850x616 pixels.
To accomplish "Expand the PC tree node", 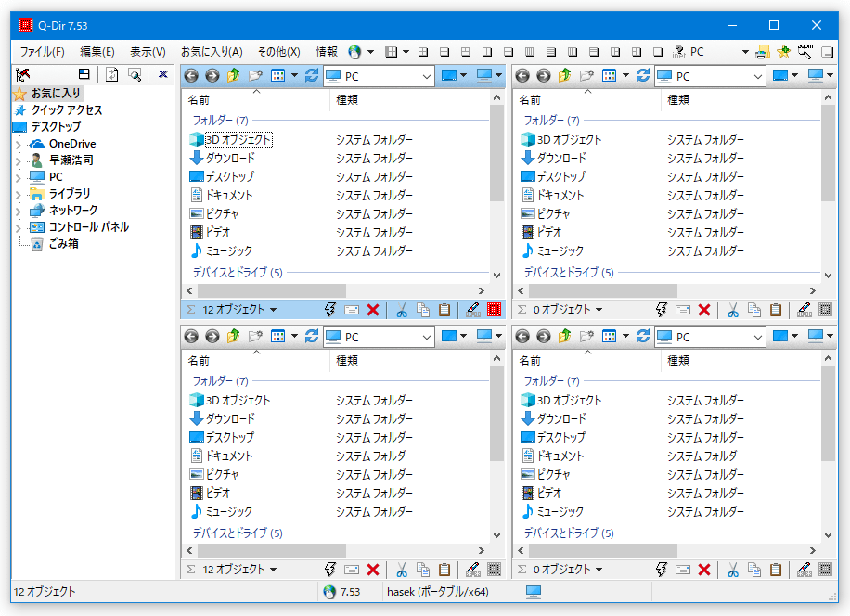I will (x=19, y=178).
